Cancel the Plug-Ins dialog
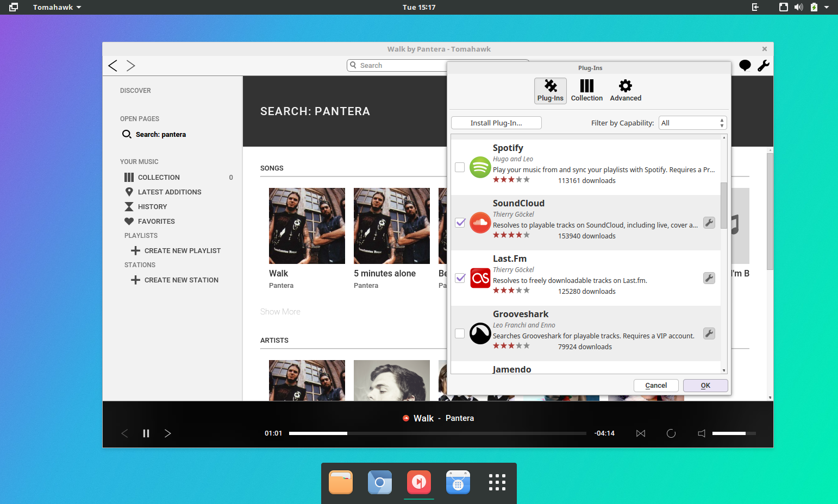This screenshot has height=504, width=838. pyautogui.click(x=656, y=386)
